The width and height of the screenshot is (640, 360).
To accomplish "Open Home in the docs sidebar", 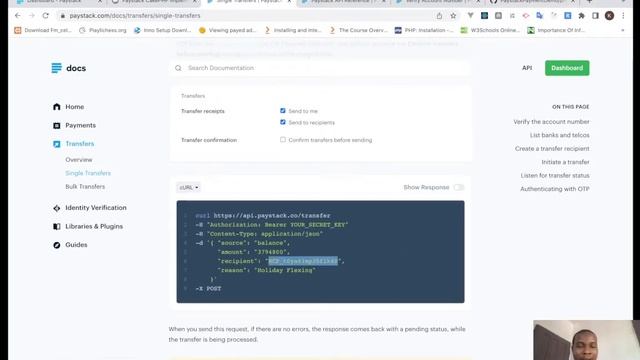I will coord(75,107).
